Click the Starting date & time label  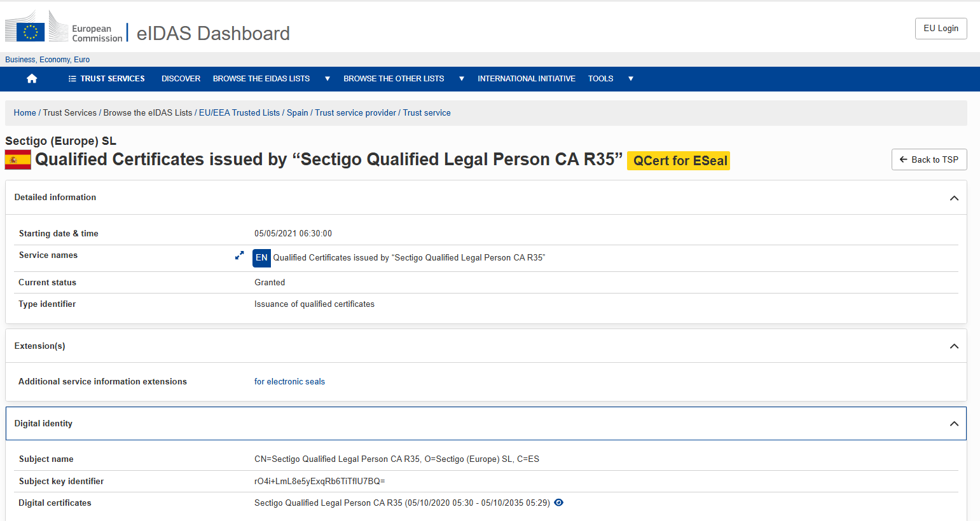point(59,234)
